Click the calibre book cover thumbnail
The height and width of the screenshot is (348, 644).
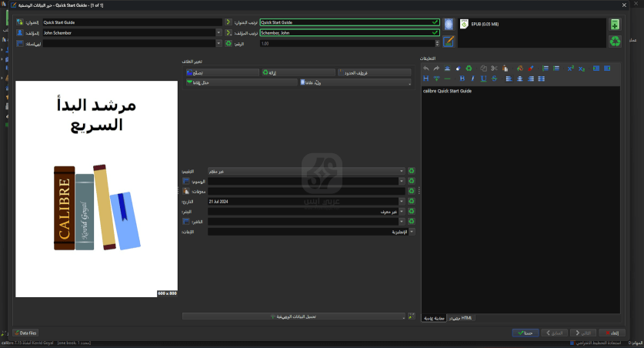pyautogui.click(x=96, y=189)
